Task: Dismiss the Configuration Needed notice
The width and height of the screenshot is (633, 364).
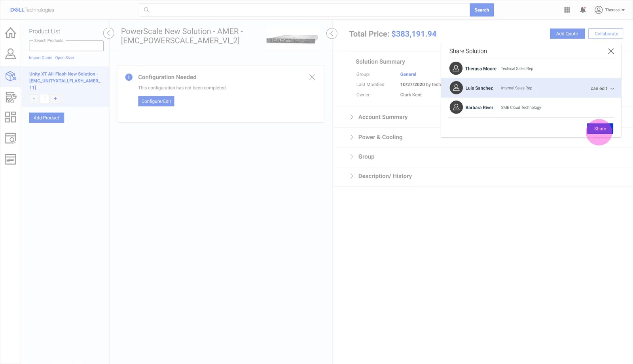Action: pyautogui.click(x=312, y=77)
